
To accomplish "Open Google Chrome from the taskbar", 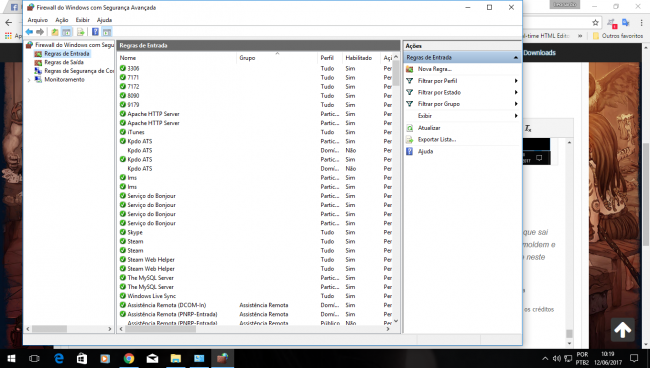I will point(129,358).
